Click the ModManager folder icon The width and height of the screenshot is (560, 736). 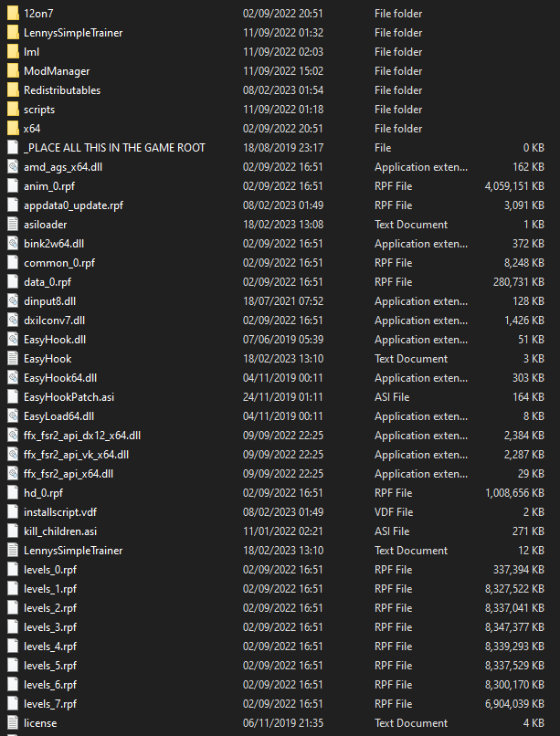tap(12, 71)
